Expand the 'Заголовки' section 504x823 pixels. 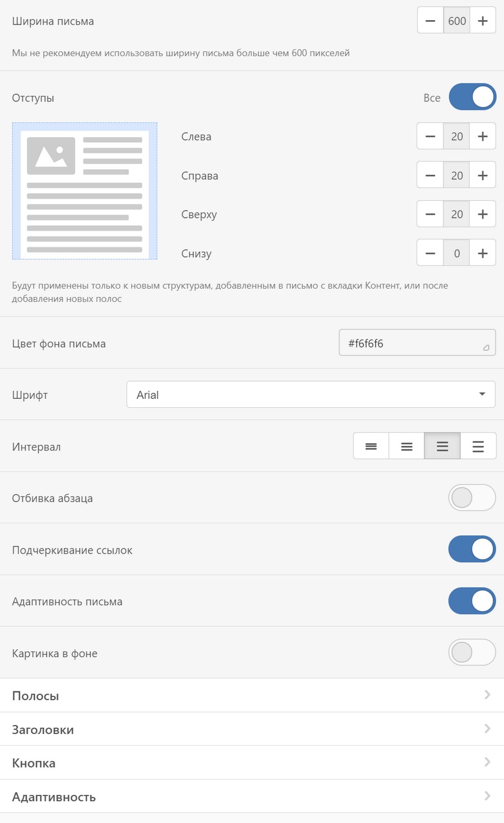252,729
